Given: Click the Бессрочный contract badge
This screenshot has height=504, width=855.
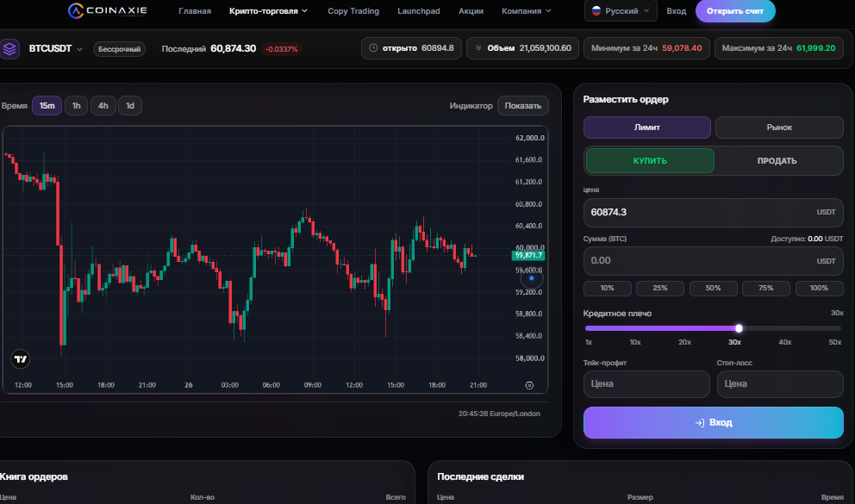Looking at the screenshot, I should click(x=120, y=49).
